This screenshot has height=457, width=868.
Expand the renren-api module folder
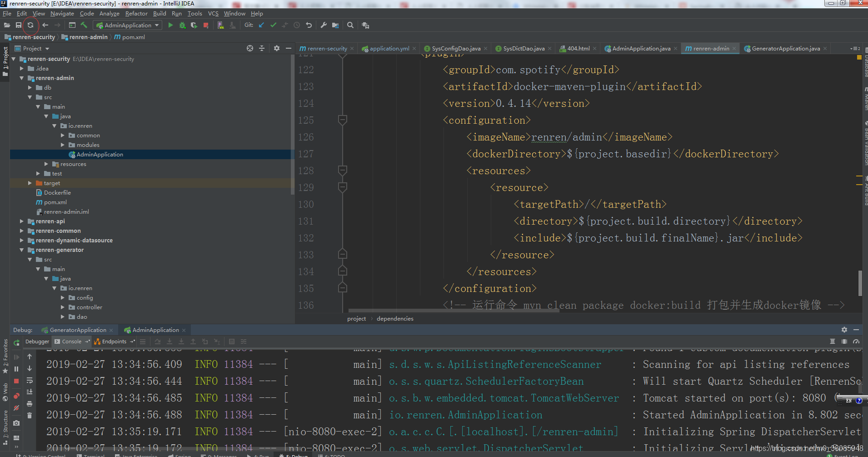pyautogui.click(x=21, y=221)
